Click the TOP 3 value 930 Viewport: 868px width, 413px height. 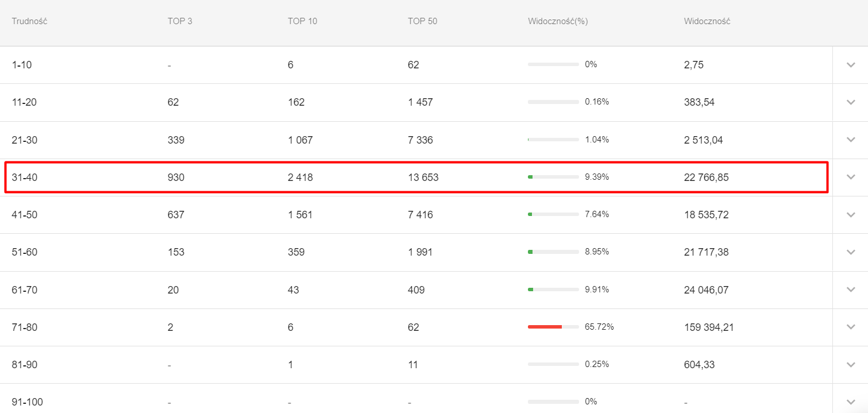click(x=176, y=177)
